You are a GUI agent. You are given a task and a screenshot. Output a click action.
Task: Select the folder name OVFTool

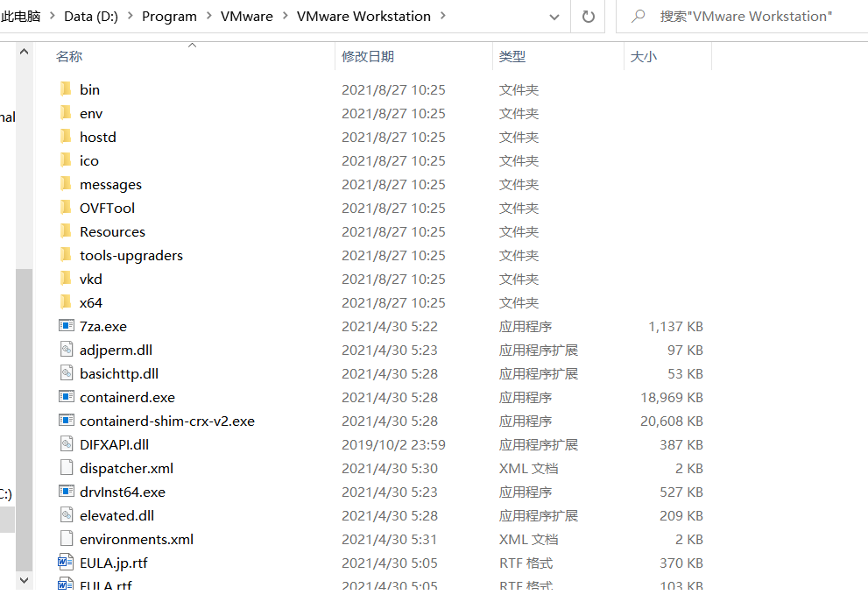[108, 208]
